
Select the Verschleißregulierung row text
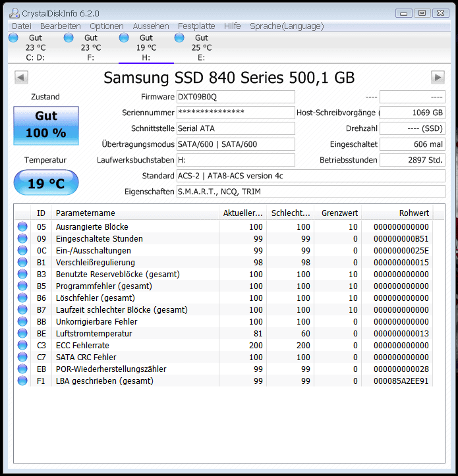(96, 262)
